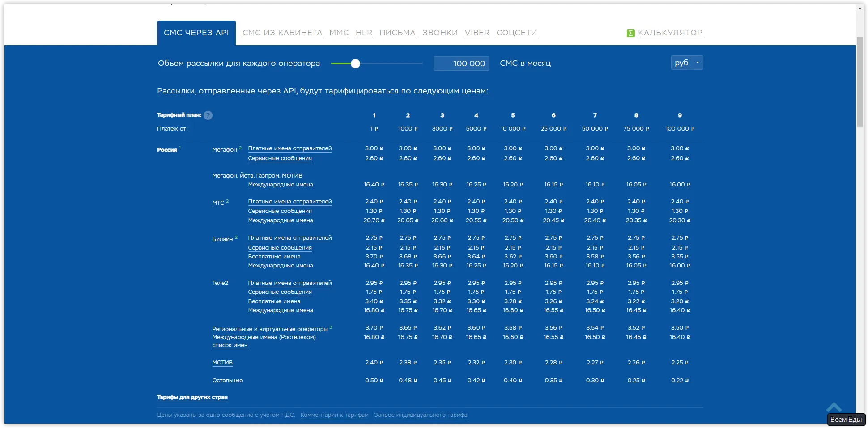Open the currency dropdown showing руб
The width and height of the screenshot is (868, 428).
point(687,63)
